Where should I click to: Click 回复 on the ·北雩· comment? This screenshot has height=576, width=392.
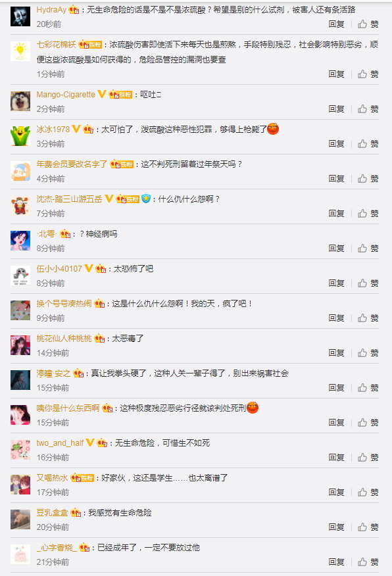pyautogui.click(x=336, y=249)
